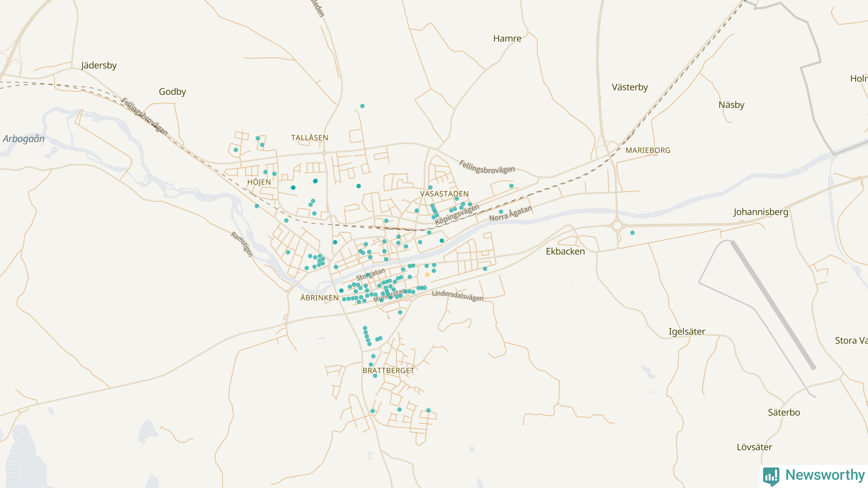Click the MARIEBORG district label

pyautogui.click(x=648, y=150)
